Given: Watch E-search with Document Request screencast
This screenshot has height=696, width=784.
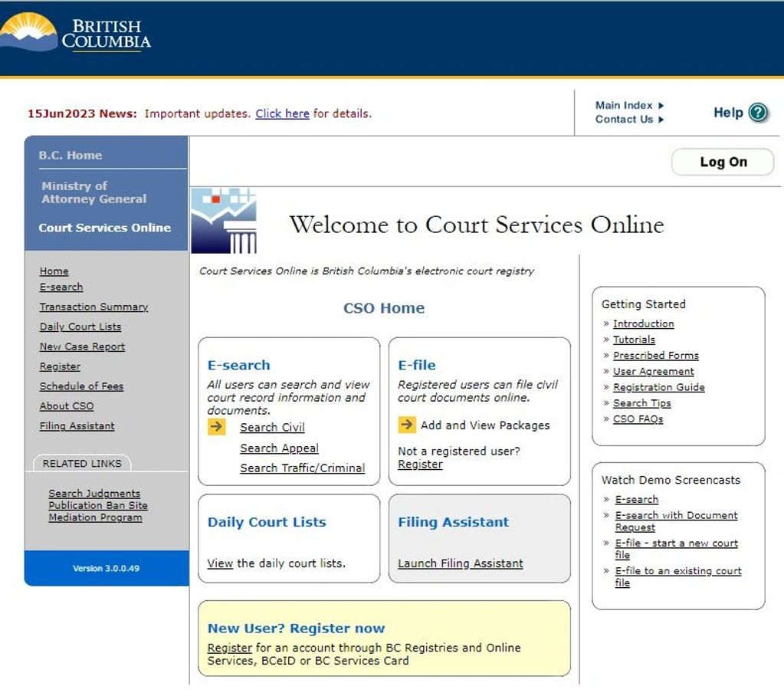Looking at the screenshot, I should pyautogui.click(x=676, y=521).
